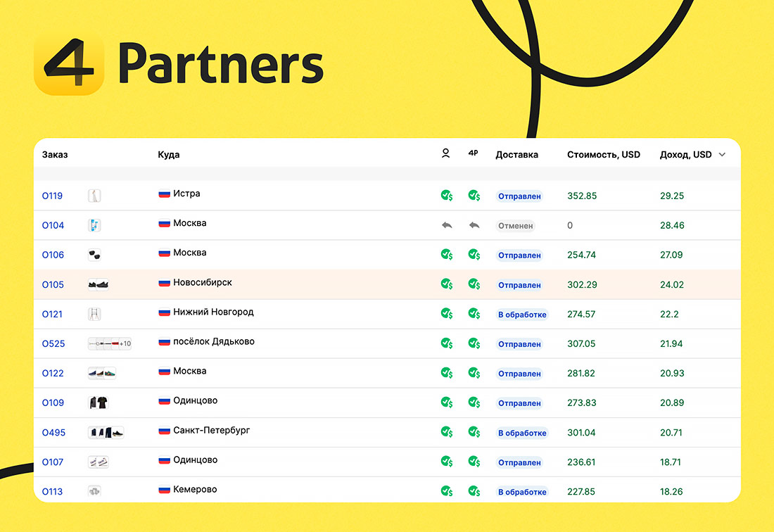
Task: Click customer refund arrow icon for order O104
Action: [x=446, y=225]
